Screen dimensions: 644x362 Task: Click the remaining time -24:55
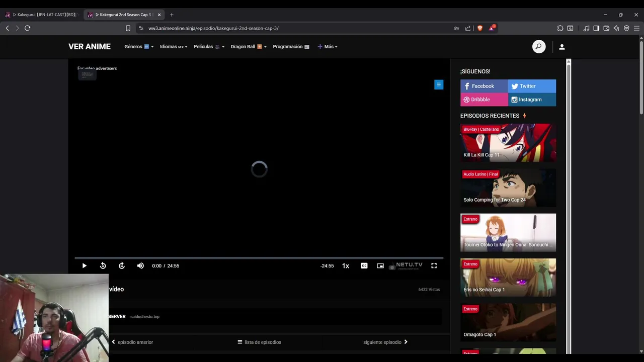(327, 265)
